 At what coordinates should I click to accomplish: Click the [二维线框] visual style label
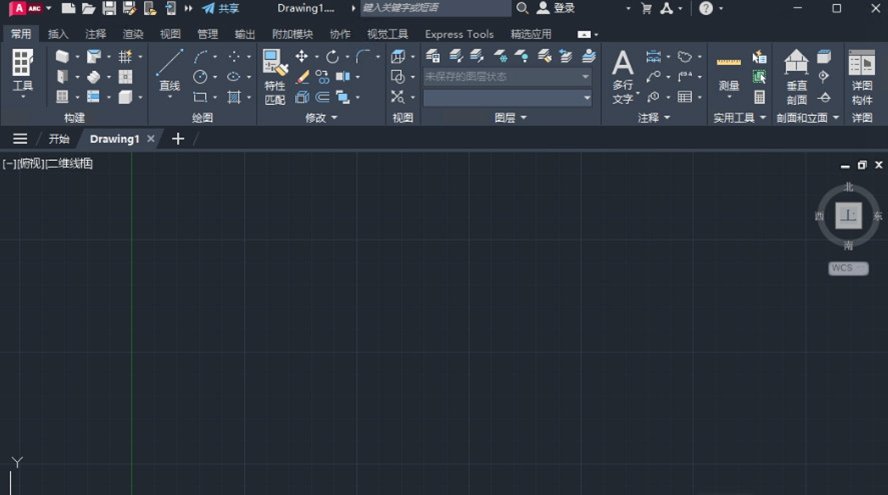tap(69, 164)
